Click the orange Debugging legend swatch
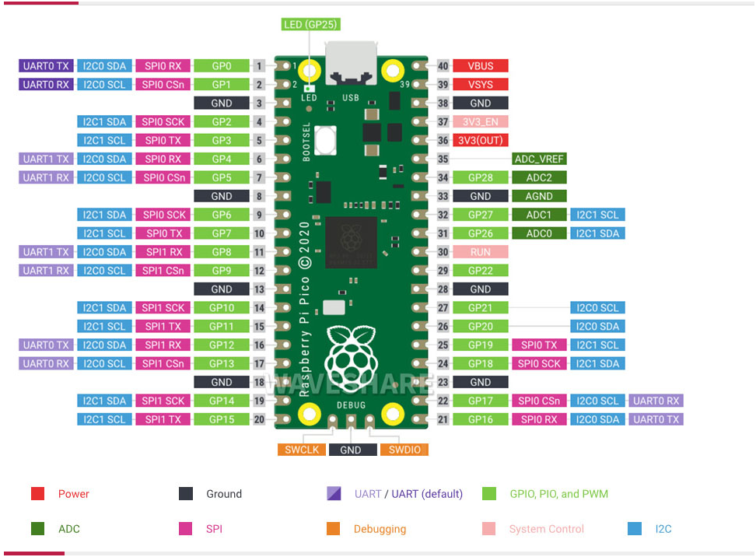The height and width of the screenshot is (557, 756). pyautogui.click(x=334, y=529)
